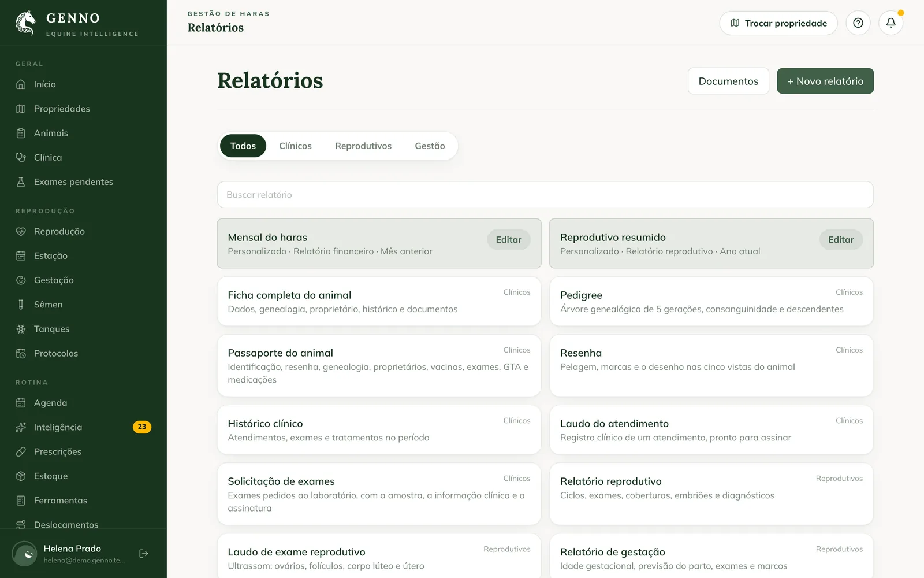Switch to the Gestão tab
Screen dimensions: 924x578
430,146
